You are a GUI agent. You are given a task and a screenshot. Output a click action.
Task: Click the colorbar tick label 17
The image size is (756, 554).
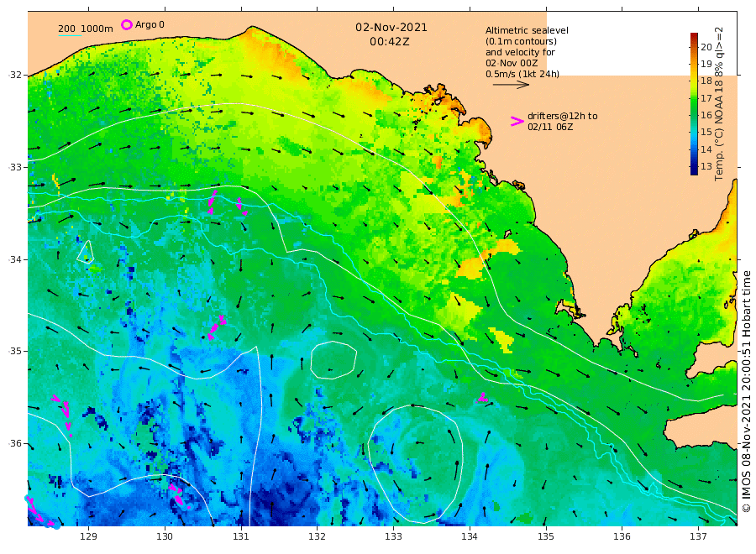706,98
